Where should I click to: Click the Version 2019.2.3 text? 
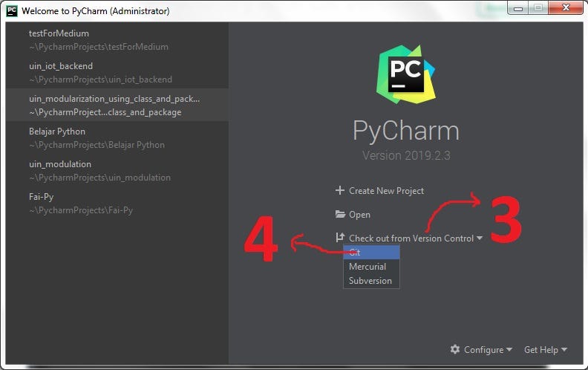click(406, 155)
